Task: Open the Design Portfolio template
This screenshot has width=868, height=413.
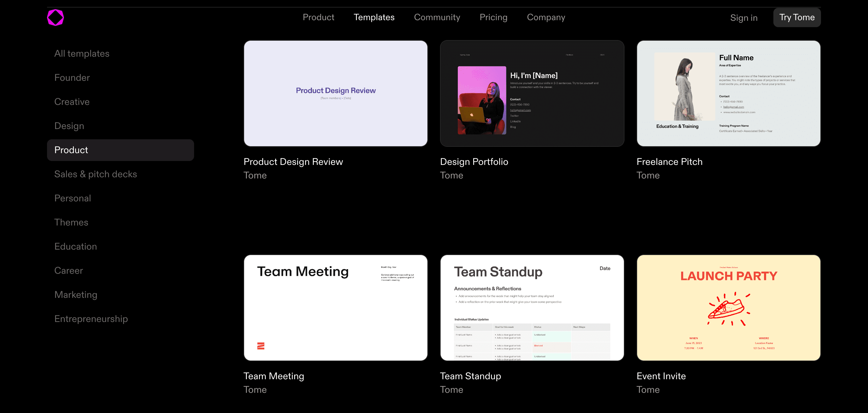Action: click(x=532, y=94)
